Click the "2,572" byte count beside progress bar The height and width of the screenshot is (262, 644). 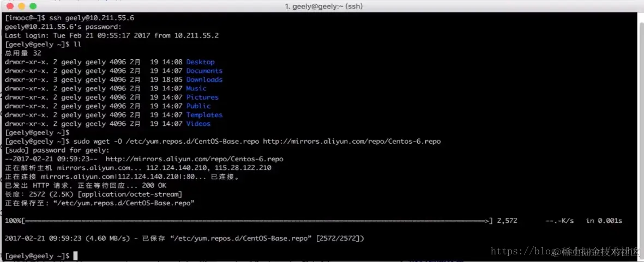[x=507, y=221]
